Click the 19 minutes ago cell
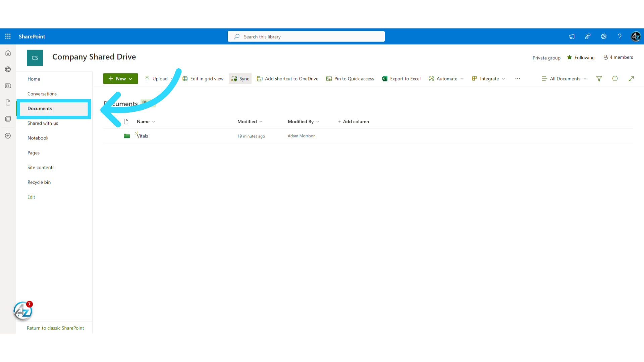Viewport: 644px width, 362px height. (x=251, y=136)
